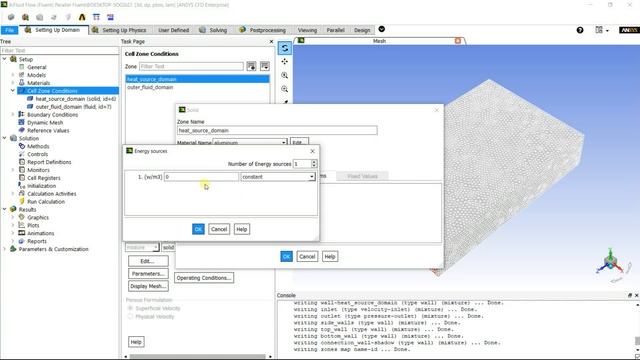
Task: Undock the Console panel
Action: [630, 295]
